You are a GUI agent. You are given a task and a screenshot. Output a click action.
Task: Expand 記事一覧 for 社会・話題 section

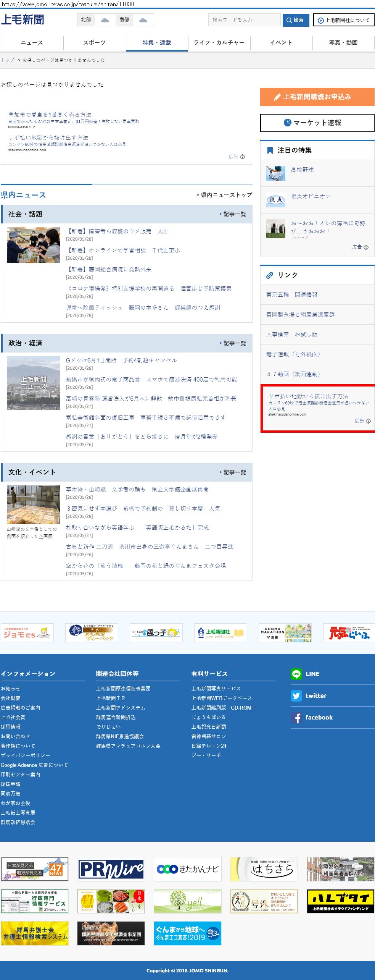[233, 214]
